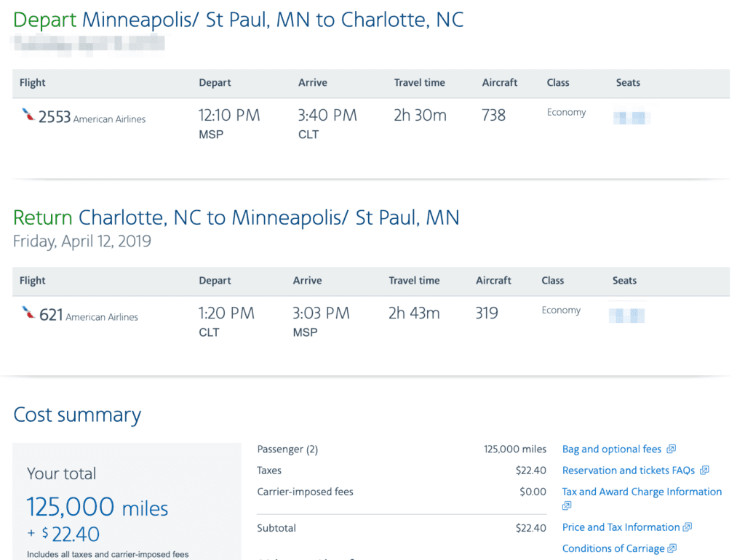745x560 pixels.
Task: Click external-link icon next to Price and Tax Information
Action: coord(688,527)
